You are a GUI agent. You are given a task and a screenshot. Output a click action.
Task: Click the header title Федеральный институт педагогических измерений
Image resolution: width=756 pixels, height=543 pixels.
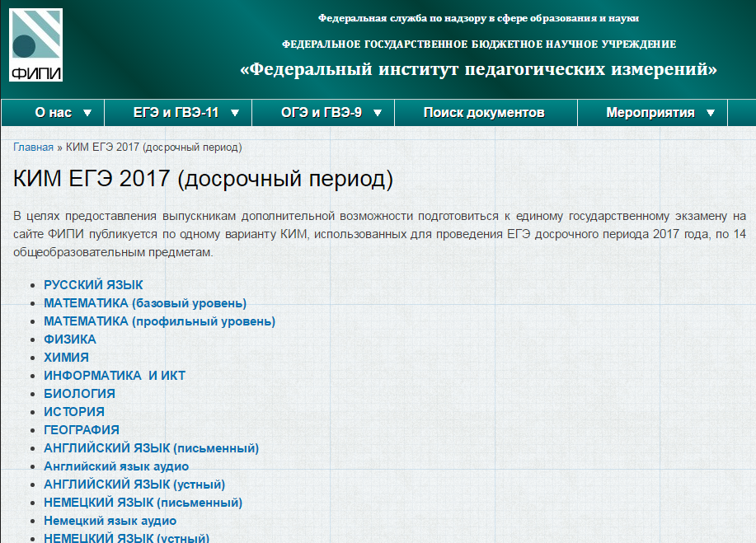[479, 69]
